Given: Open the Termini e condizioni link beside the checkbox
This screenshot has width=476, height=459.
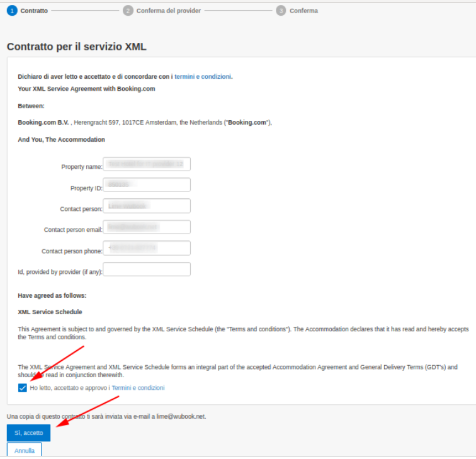Looking at the screenshot, I should tap(138, 388).
